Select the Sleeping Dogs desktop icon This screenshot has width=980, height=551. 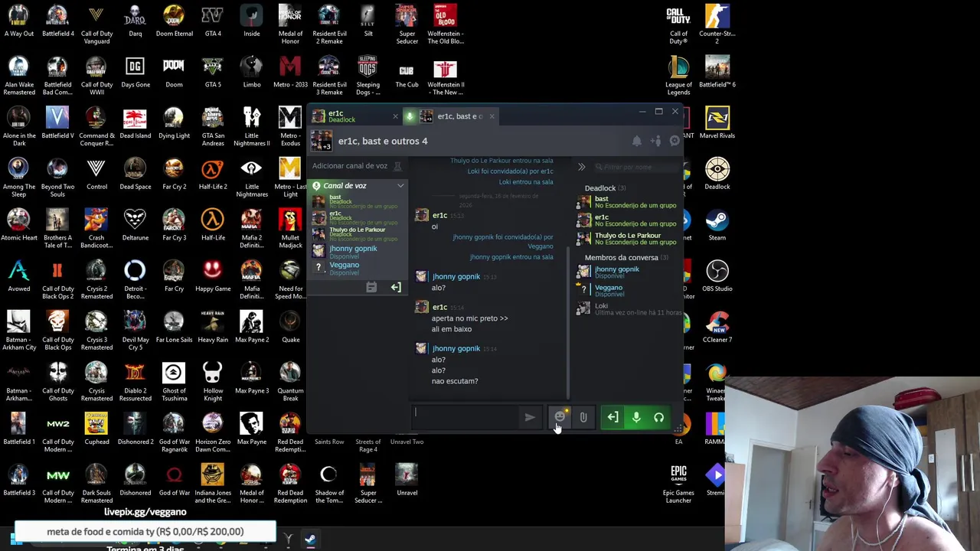367,76
